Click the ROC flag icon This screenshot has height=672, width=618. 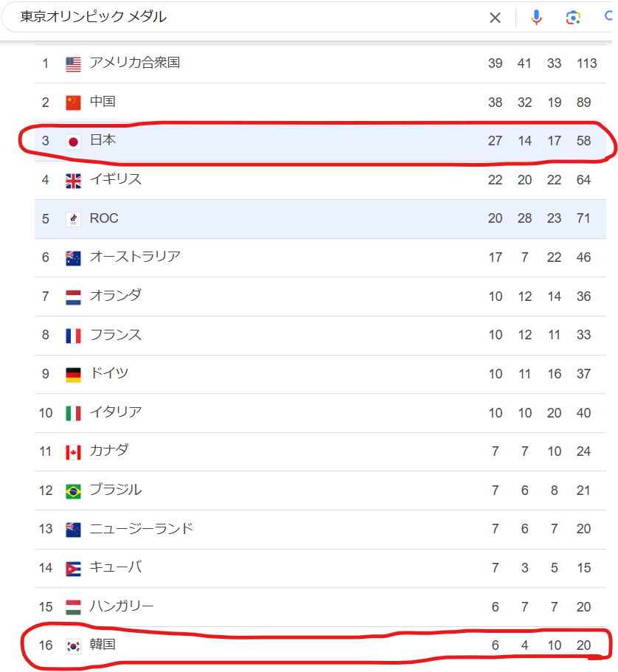(73, 219)
